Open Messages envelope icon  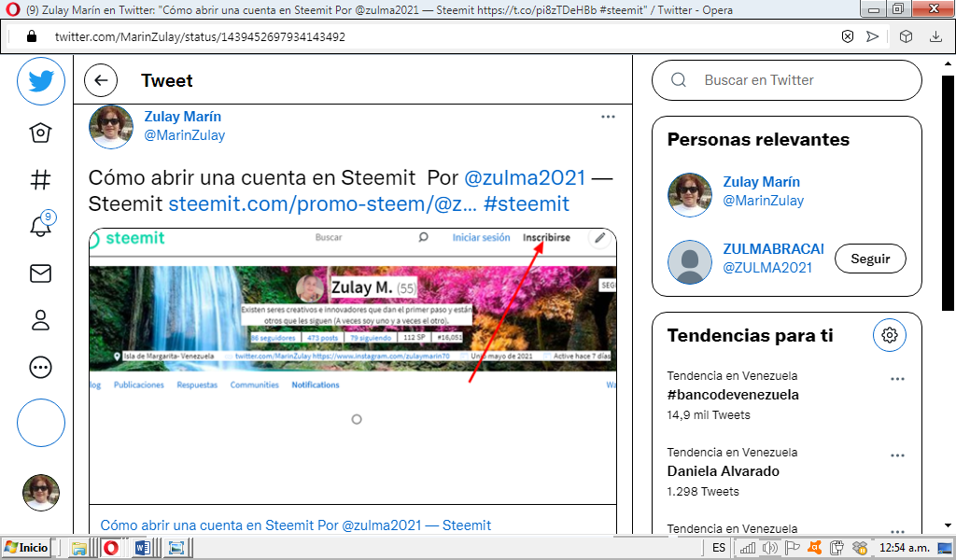tap(41, 273)
